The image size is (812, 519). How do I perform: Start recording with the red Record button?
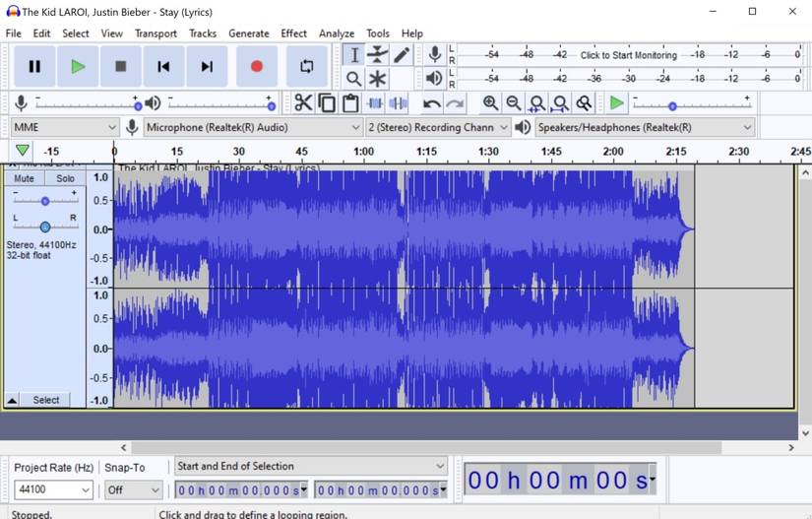point(256,66)
